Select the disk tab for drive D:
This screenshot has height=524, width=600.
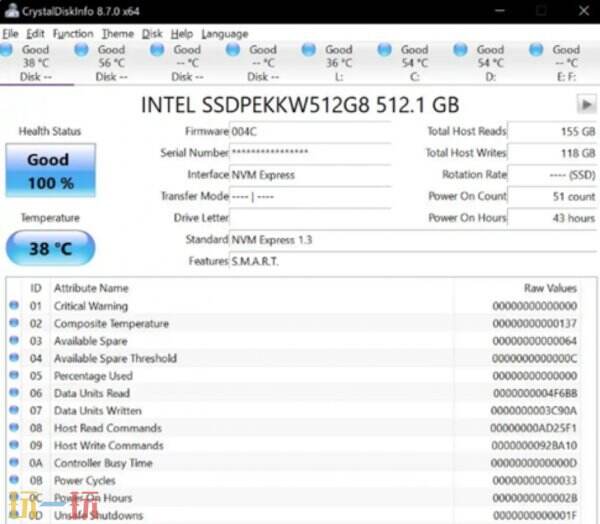(490, 63)
